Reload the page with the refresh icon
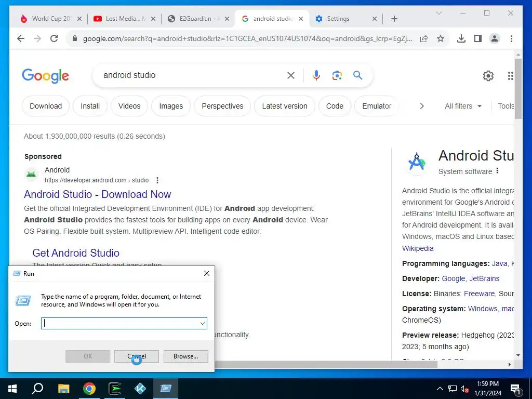The width and height of the screenshot is (532, 399). pos(54,38)
